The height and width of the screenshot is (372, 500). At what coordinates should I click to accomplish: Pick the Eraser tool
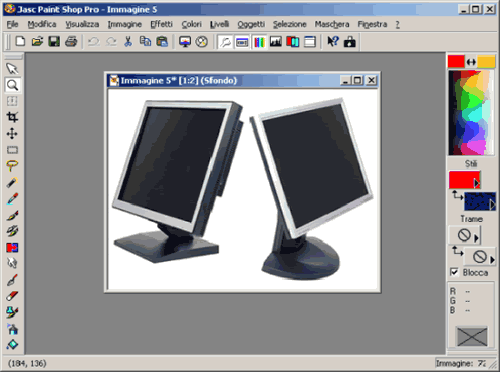click(12, 296)
